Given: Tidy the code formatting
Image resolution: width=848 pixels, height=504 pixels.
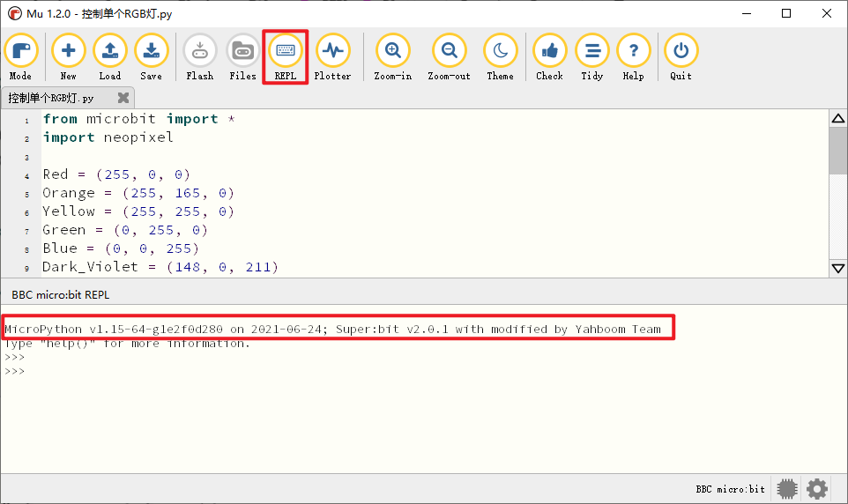Looking at the screenshot, I should [592, 56].
